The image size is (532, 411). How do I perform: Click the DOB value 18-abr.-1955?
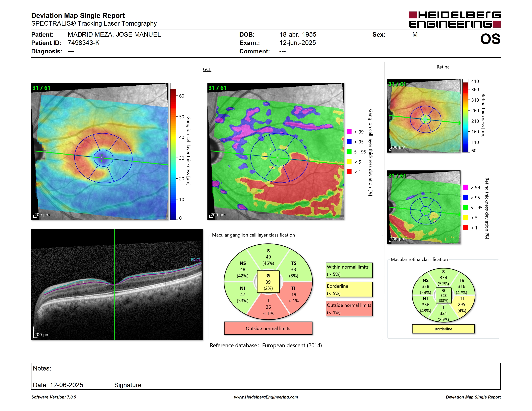pos(298,35)
